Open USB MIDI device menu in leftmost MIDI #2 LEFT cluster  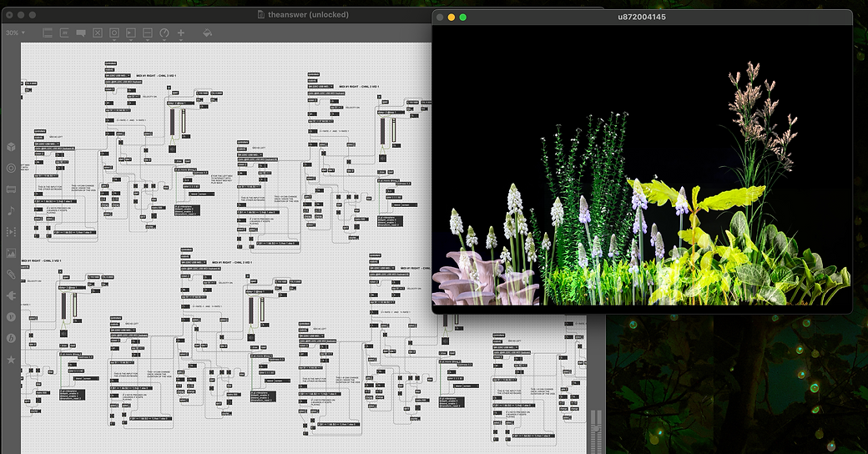(48, 144)
